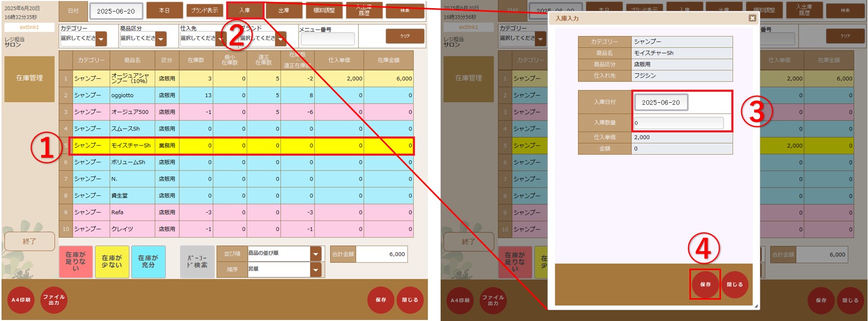Click the dimmed 終了 button behind the dialog
Screen dimensions: 868x321
[x=469, y=241]
